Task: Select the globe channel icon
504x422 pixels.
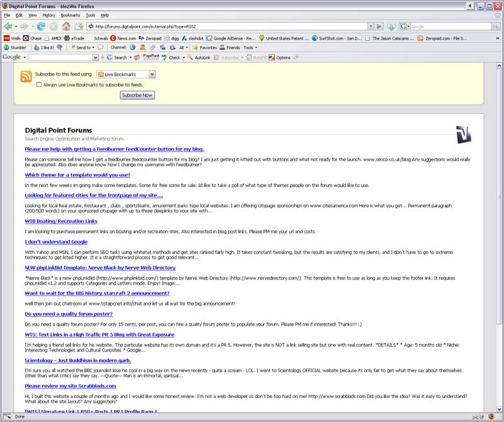Action: pos(132,48)
